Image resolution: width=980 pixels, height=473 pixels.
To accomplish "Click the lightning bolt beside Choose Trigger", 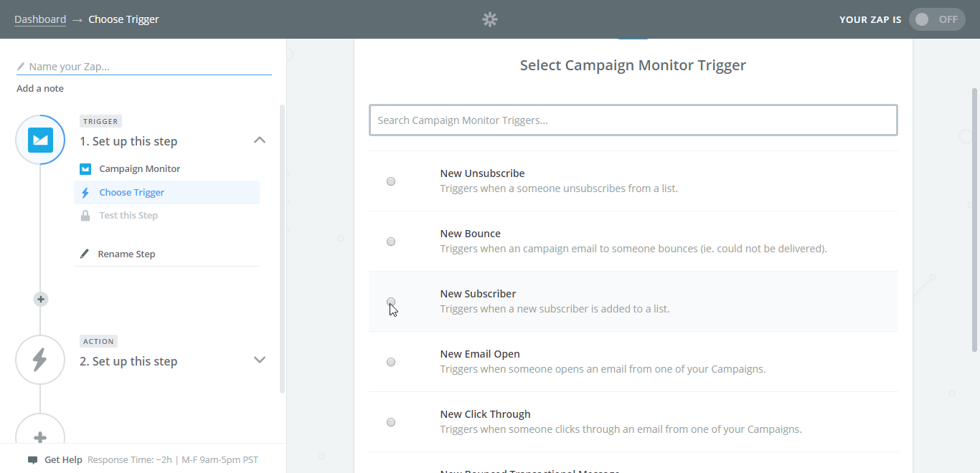I will (x=85, y=193).
